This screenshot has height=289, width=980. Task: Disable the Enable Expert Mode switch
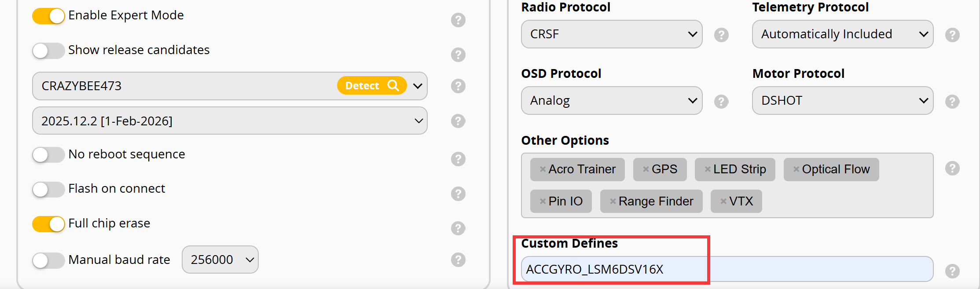pyautogui.click(x=48, y=16)
